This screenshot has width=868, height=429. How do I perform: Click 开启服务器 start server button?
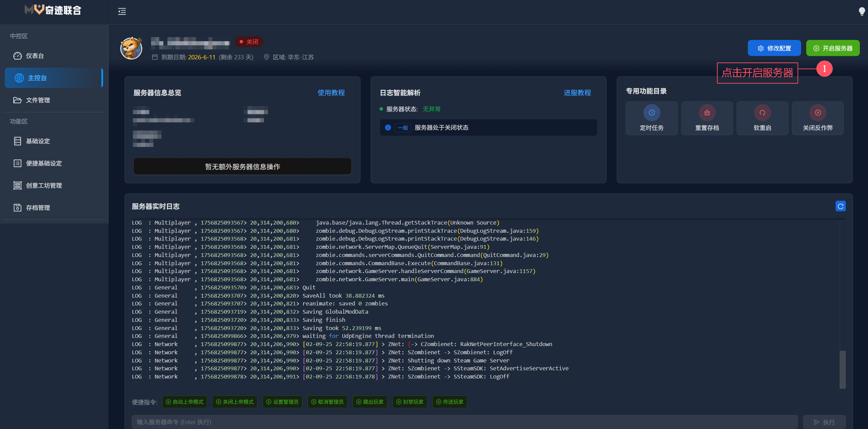pyautogui.click(x=833, y=48)
